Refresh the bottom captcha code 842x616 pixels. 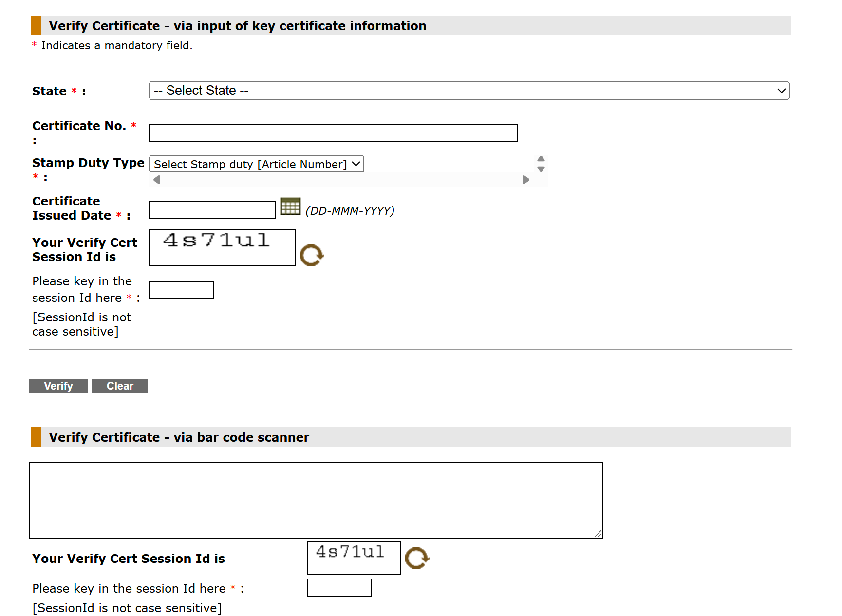tap(417, 558)
